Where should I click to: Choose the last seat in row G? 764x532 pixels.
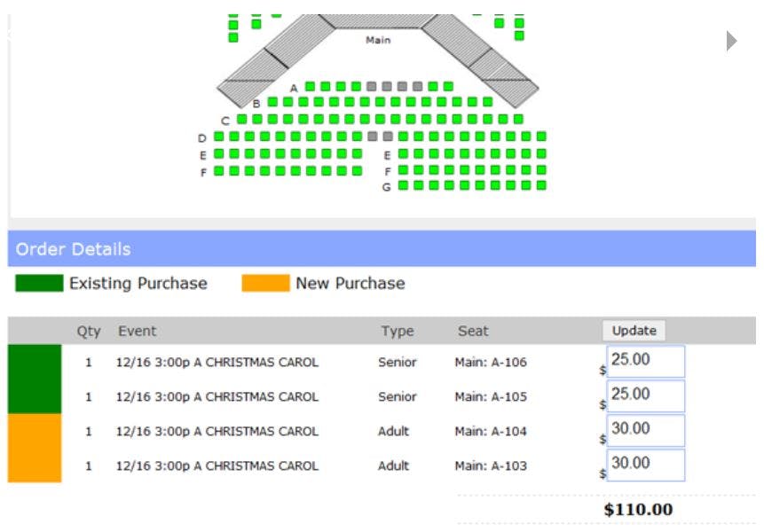541,186
